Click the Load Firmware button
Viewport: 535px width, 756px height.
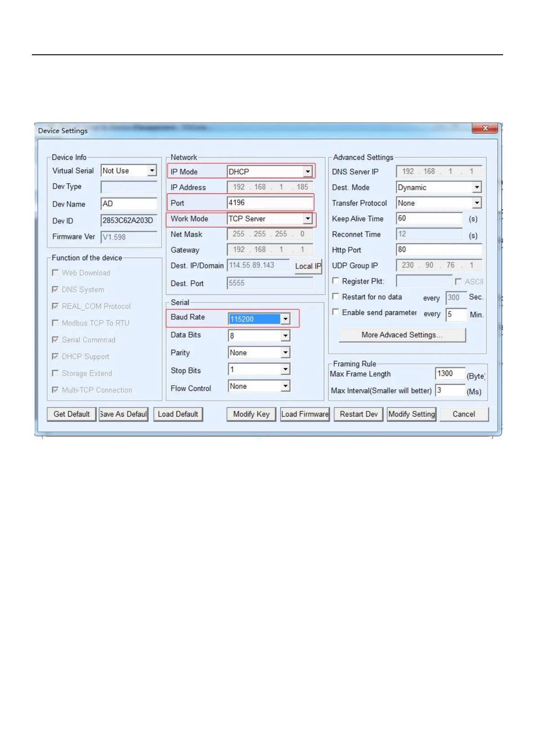[305, 414]
